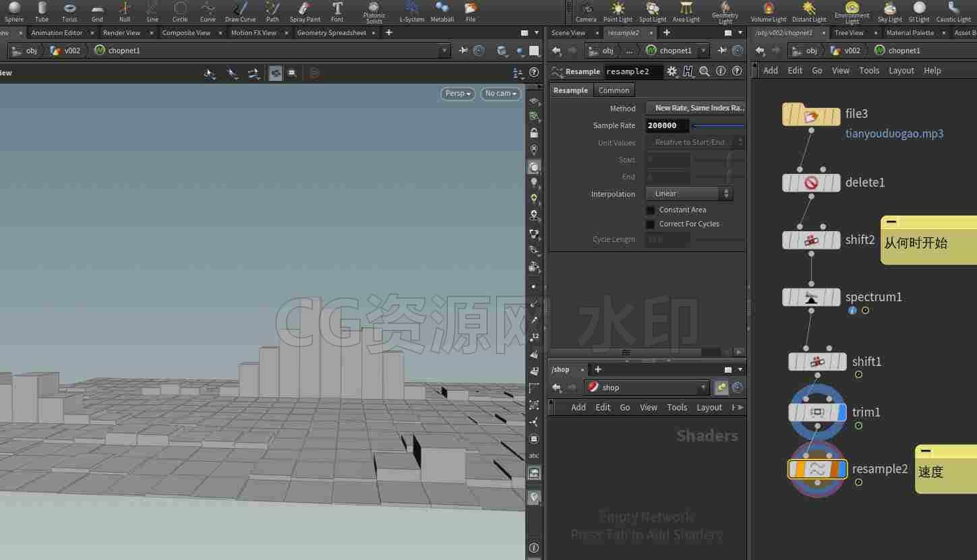Add a Camera from the shelf

(x=586, y=11)
